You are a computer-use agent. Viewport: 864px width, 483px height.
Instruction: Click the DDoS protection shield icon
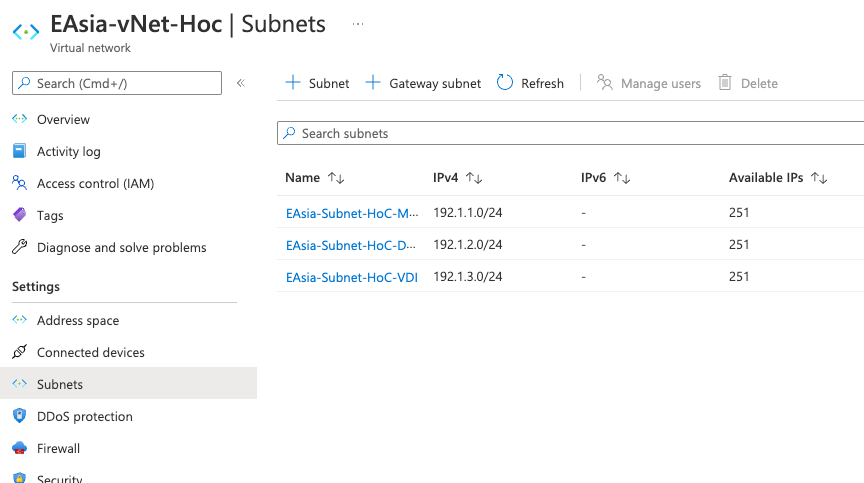(19, 415)
